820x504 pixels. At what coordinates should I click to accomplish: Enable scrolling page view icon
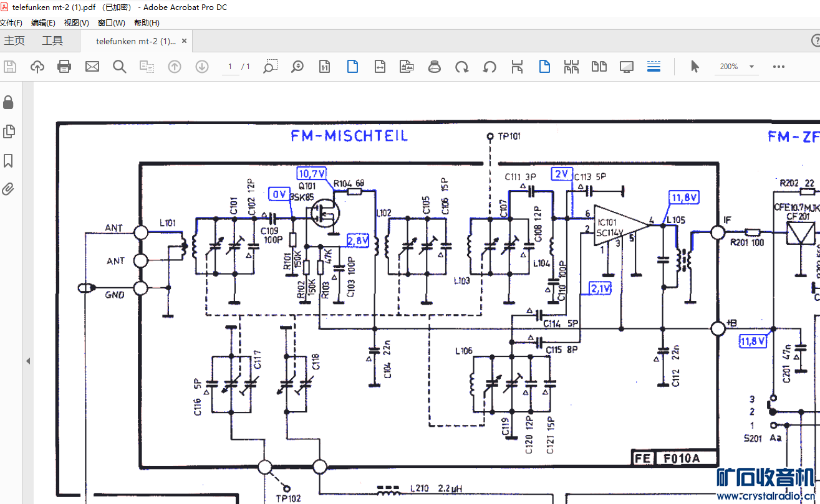tap(517, 67)
